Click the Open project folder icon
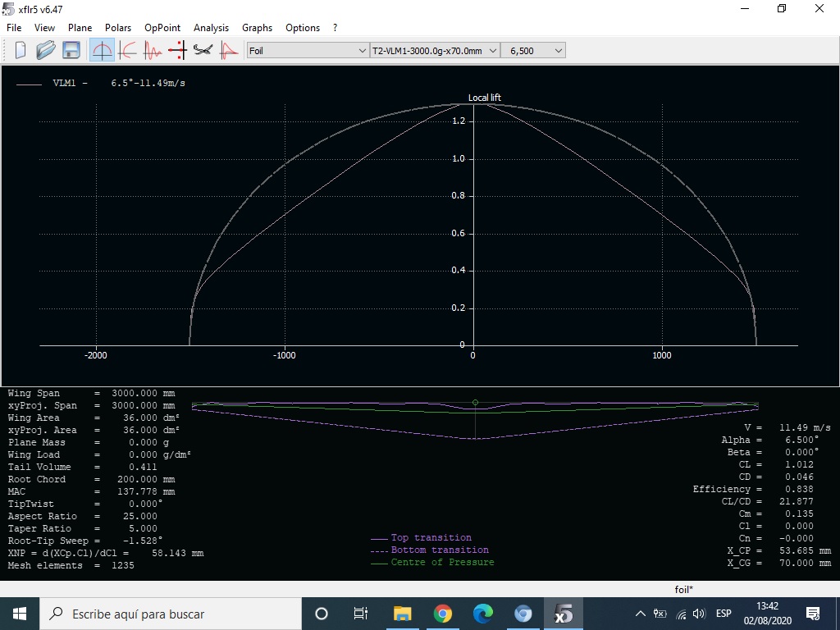This screenshot has height=630, width=840. (x=46, y=51)
